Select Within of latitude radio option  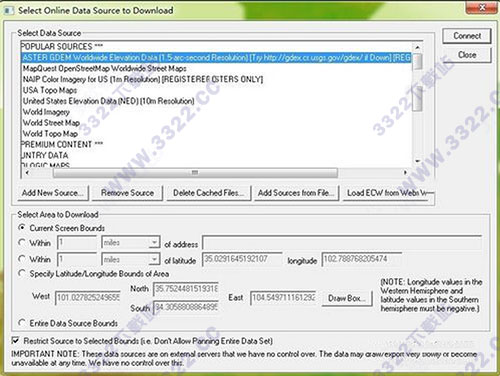click(22, 259)
